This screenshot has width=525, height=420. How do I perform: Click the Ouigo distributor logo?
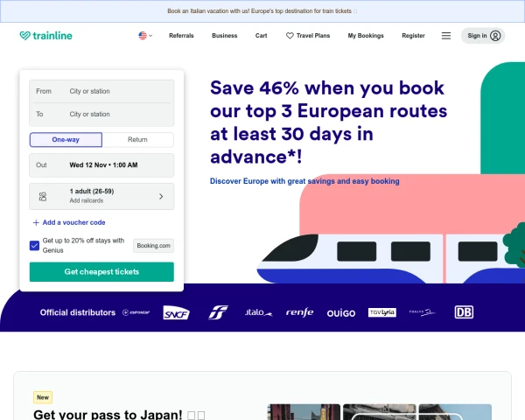pyautogui.click(x=341, y=312)
